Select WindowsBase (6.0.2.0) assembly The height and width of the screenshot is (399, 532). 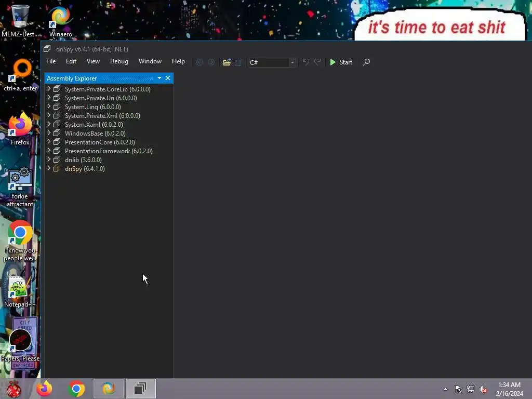coord(95,134)
